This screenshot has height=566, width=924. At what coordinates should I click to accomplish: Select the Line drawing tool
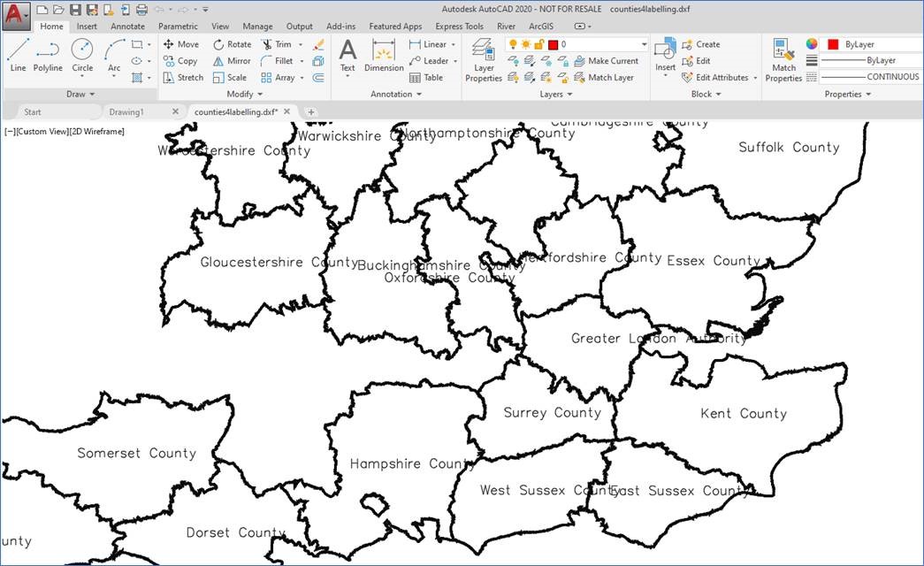click(x=18, y=56)
